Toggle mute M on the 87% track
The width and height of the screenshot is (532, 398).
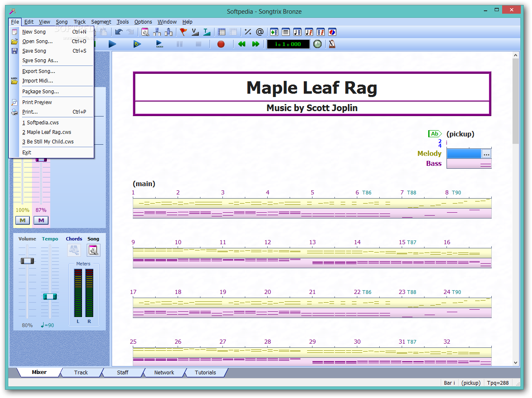[41, 221]
